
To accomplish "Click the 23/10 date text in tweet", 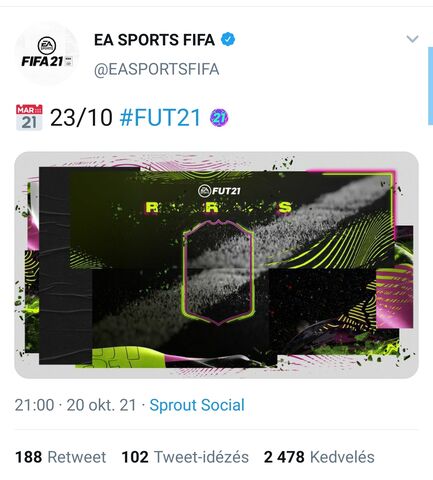I will (x=81, y=118).
